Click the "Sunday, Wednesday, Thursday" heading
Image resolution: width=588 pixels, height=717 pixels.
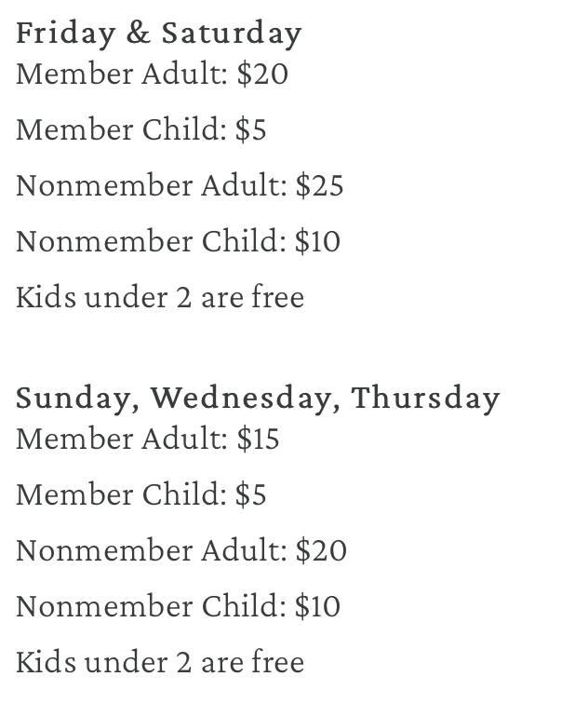point(258,398)
